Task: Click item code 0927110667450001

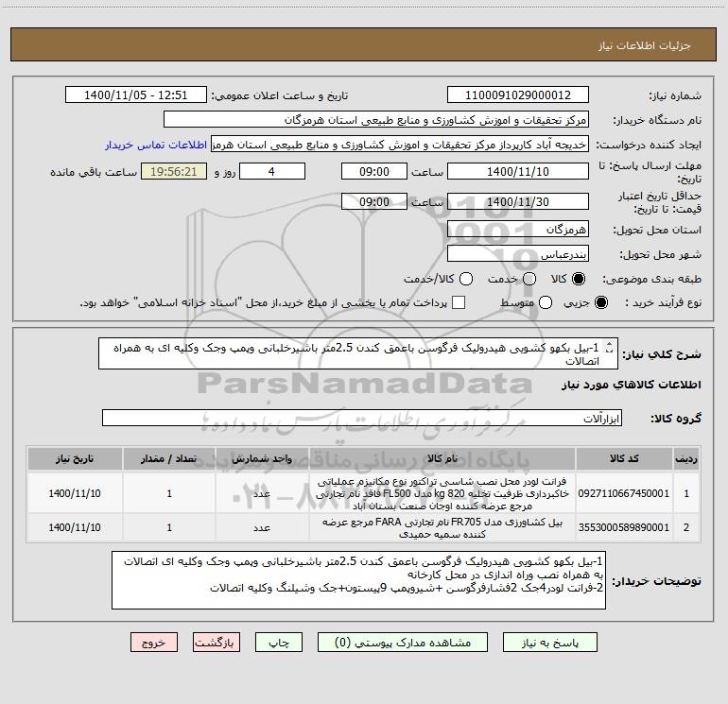Action: tap(624, 493)
